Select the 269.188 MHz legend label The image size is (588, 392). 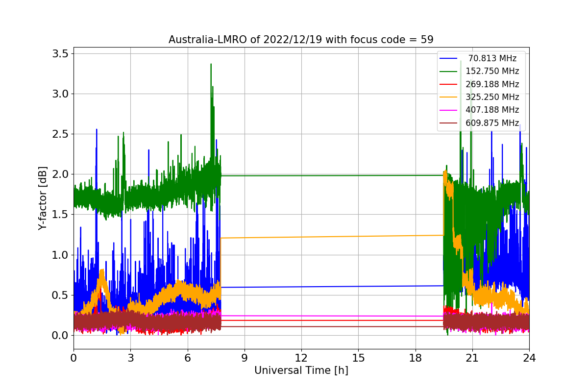pyautogui.click(x=492, y=84)
